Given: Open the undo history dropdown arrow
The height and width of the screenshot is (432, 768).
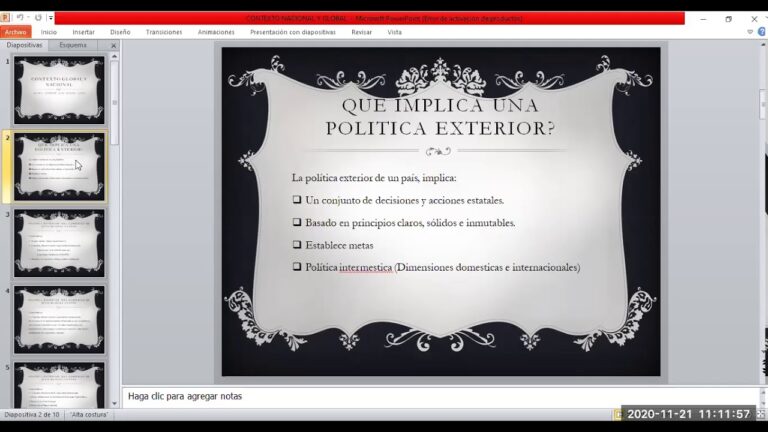Looking at the screenshot, I should (x=28, y=18).
